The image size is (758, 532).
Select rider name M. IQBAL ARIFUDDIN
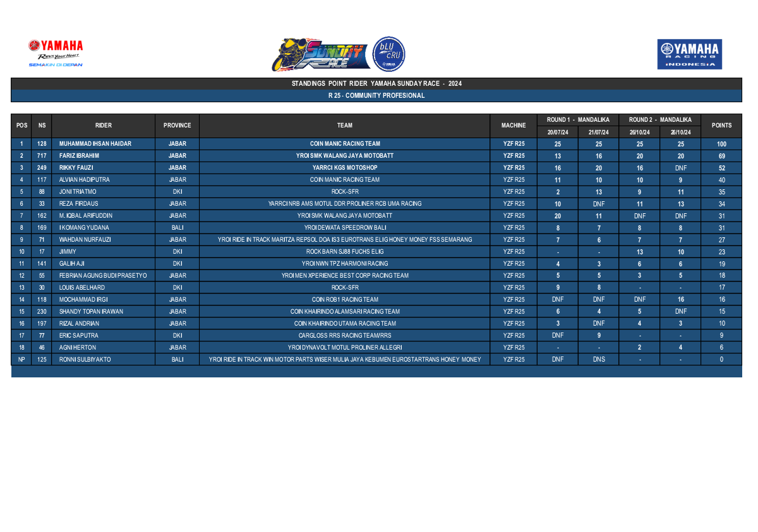[86, 216]
